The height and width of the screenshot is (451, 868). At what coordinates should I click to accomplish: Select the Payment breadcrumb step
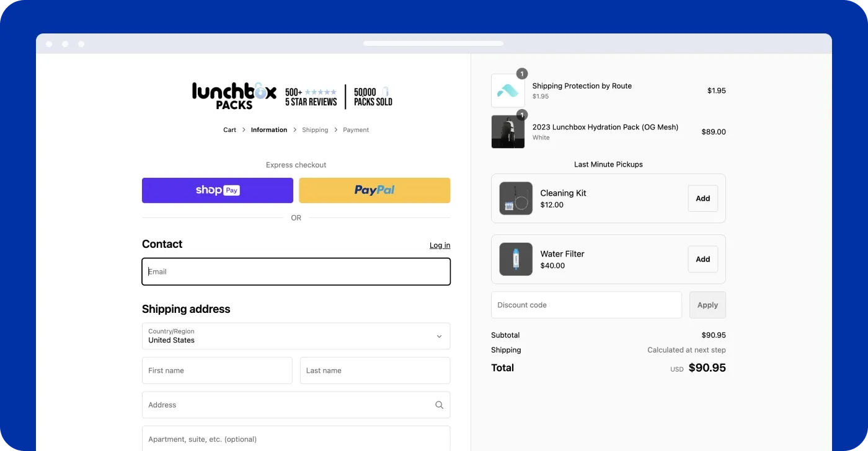point(356,130)
